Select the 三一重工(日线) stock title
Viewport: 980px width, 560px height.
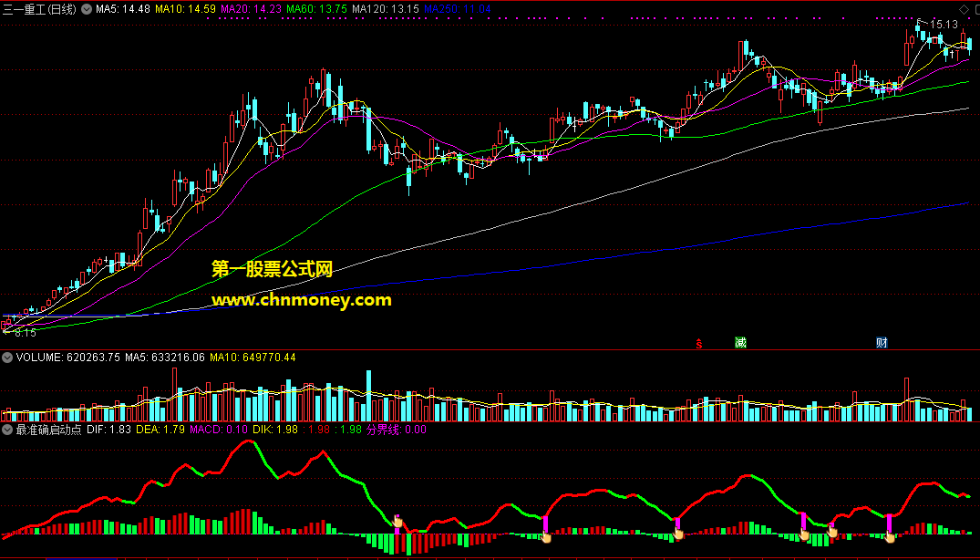[x=39, y=9]
